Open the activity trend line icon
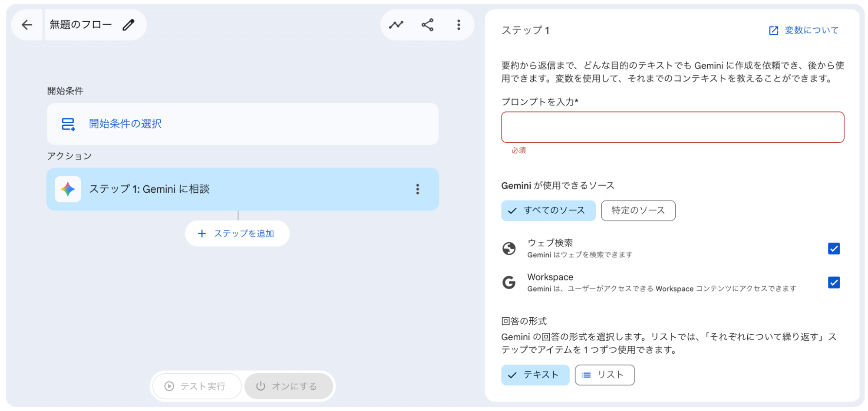868x411 pixels. coord(396,25)
